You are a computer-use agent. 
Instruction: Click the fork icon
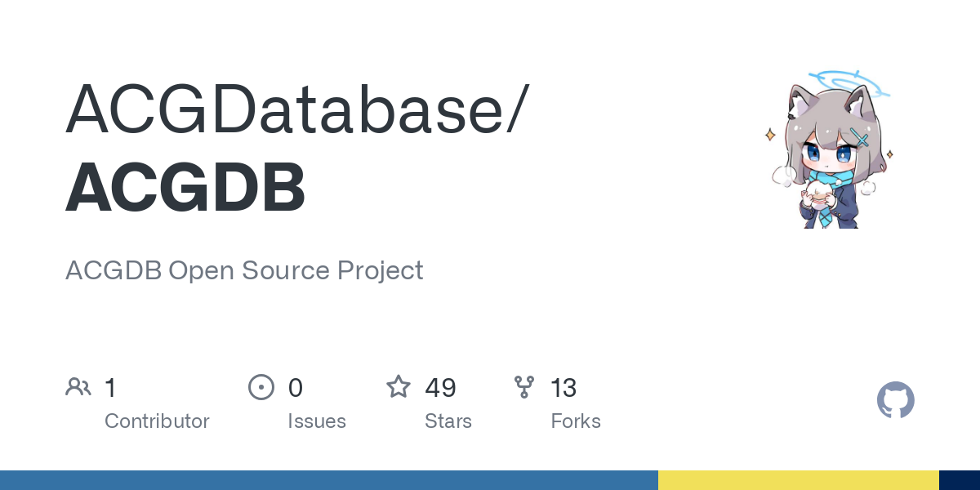tap(524, 387)
